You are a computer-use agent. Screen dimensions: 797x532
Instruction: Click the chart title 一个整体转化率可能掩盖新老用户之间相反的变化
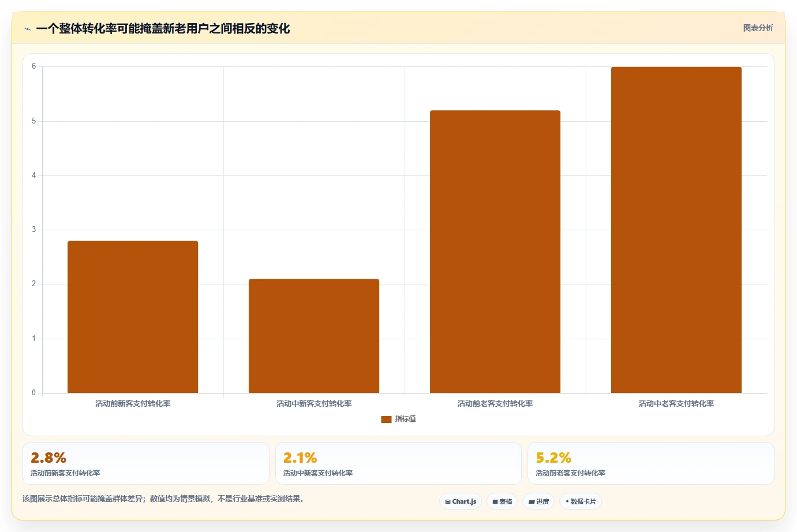(163, 29)
